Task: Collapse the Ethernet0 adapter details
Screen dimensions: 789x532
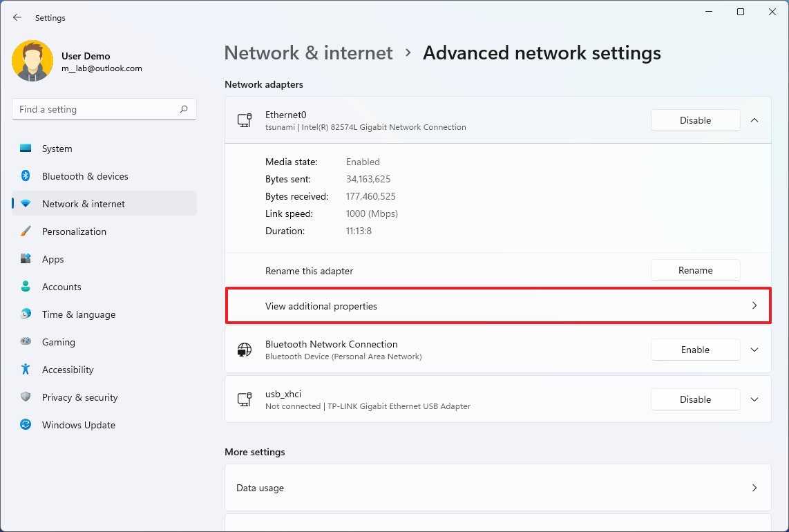Action: point(754,120)
